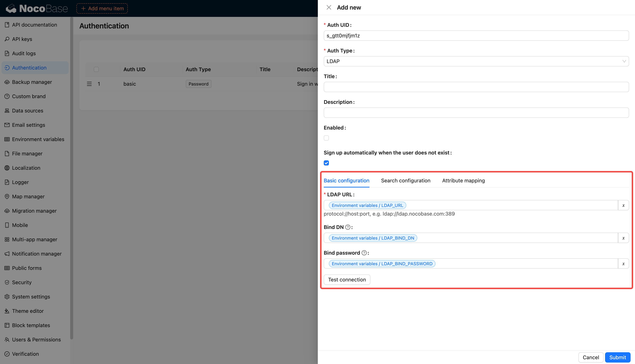Switch to Attribute mapping tab

pyautogui.click(x=463, y=181)
